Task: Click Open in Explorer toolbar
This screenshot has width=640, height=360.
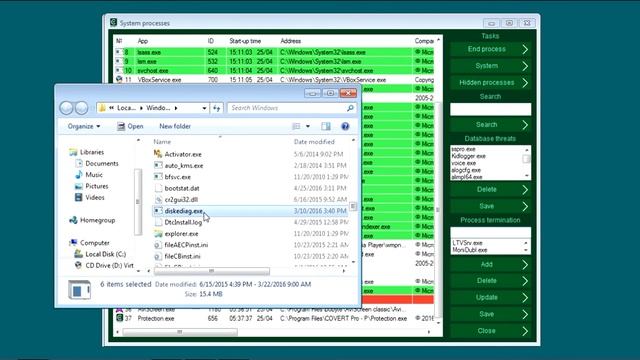Action: [130, 127]
